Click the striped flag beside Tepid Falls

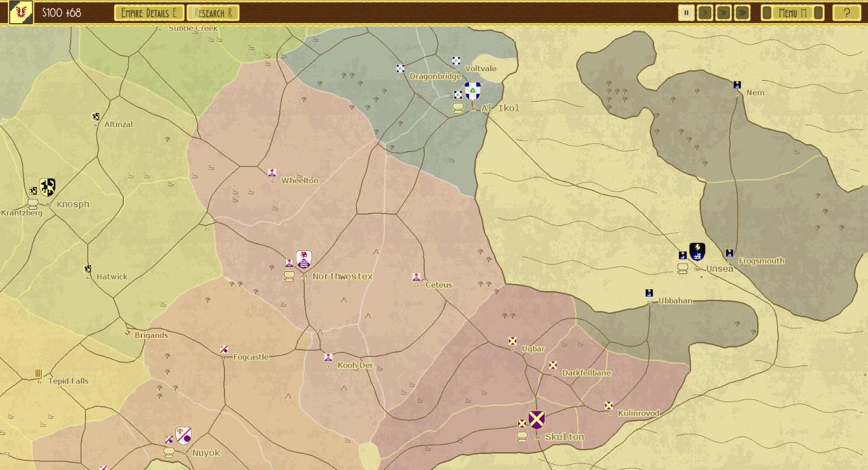coord(38,373)
